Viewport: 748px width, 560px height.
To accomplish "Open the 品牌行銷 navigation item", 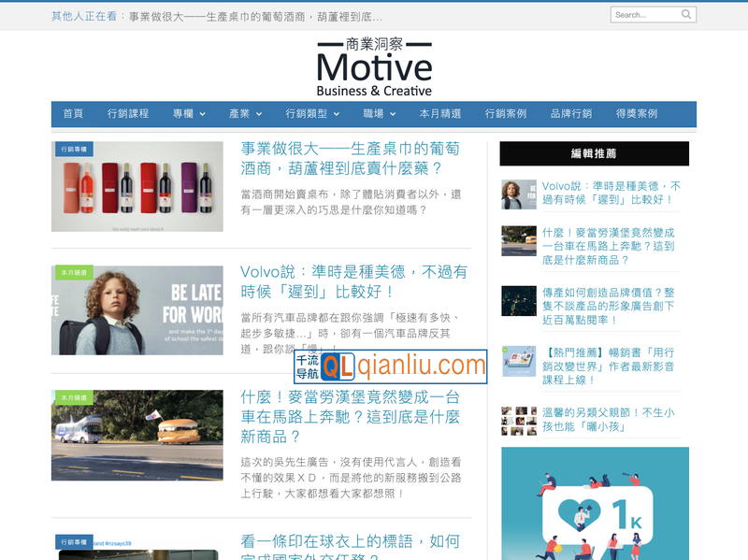I will pos(569,113).
